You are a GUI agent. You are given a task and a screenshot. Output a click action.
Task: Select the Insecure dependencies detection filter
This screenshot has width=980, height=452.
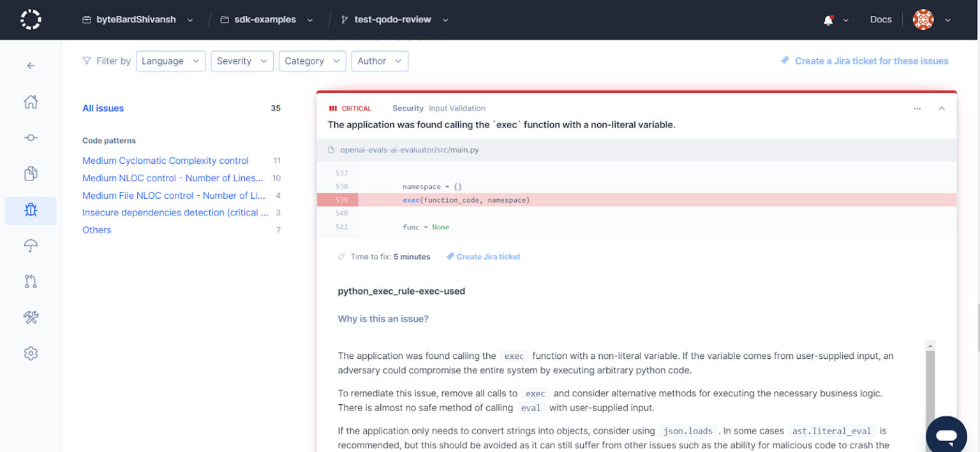[x=175, y=212]
